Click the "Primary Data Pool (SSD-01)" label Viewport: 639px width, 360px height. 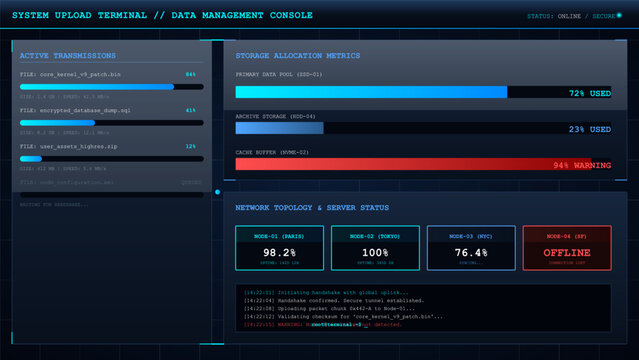tap(279, 75)
